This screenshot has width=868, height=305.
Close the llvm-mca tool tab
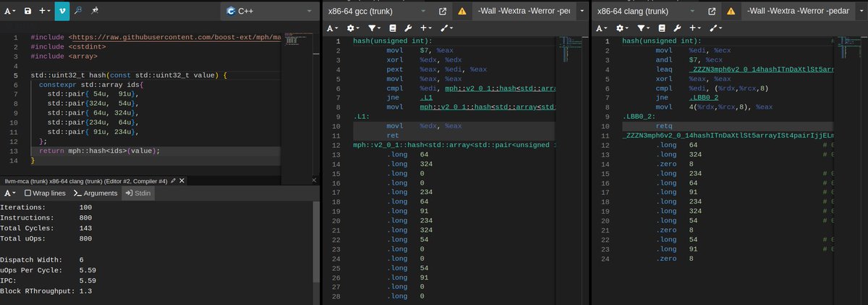tap(182, 180)
